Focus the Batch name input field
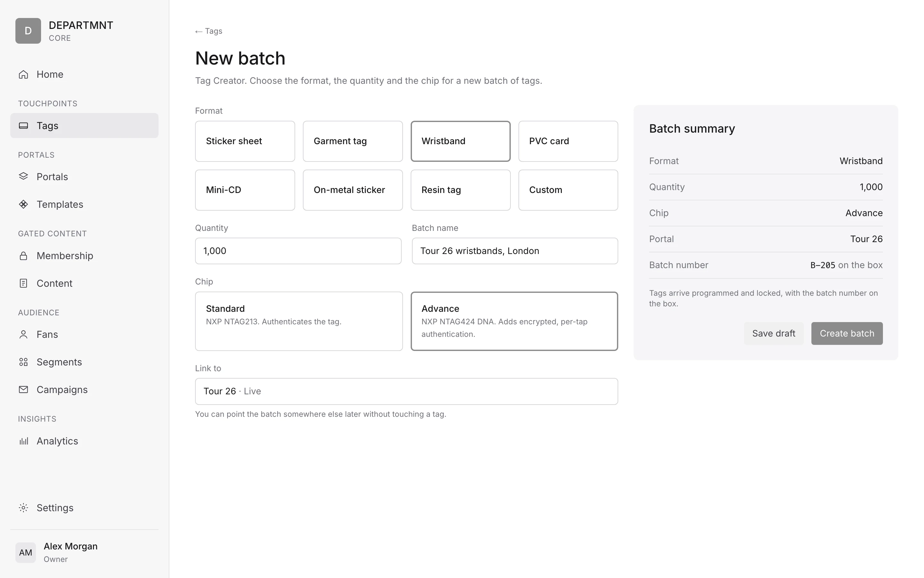The width and height of the screenshot is (924, 578). click(x=515, y=251)
